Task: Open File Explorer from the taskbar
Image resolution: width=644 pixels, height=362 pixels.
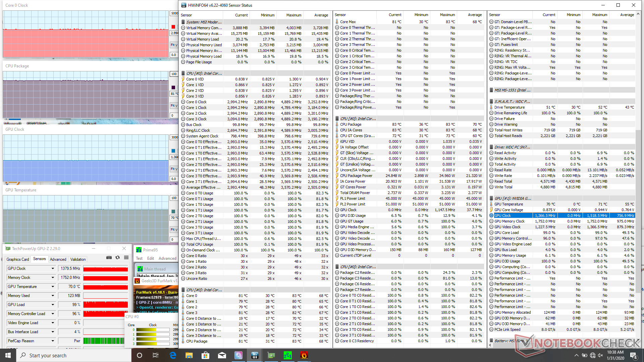Action: point(189,355)
